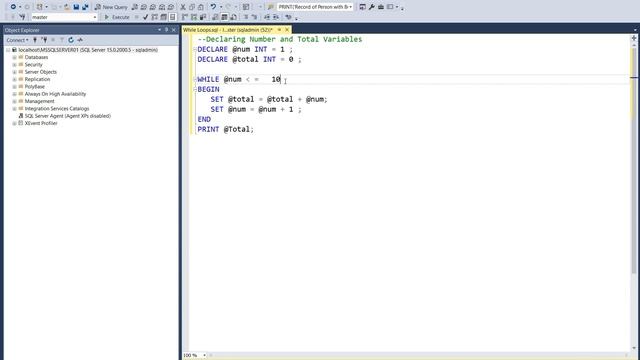Select Results to Grid mode
Image resolution: width=640 pixels, height=360 pixels.
pyautogui.click(x=224, y=17)
